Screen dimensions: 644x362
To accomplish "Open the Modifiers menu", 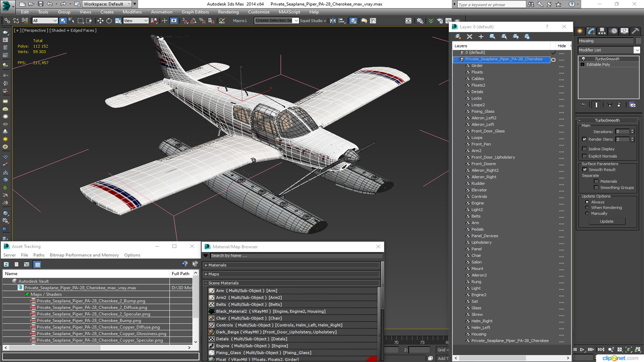I will (132, 12).
